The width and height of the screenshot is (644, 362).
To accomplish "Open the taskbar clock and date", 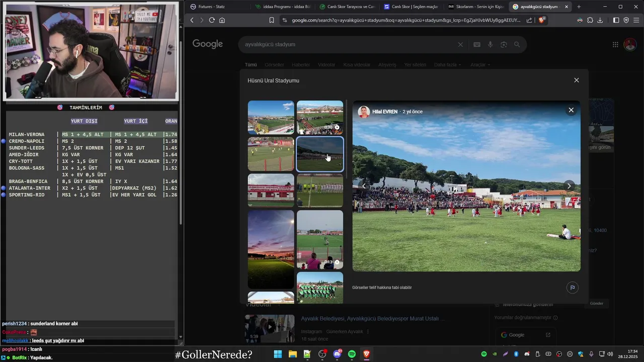I will [628, 354].
